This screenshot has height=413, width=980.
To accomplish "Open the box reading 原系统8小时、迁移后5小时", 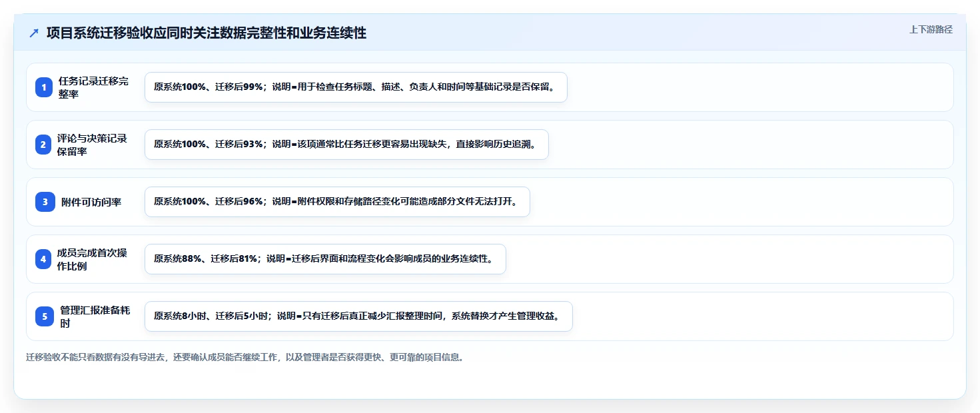I will tap(358, 316).
